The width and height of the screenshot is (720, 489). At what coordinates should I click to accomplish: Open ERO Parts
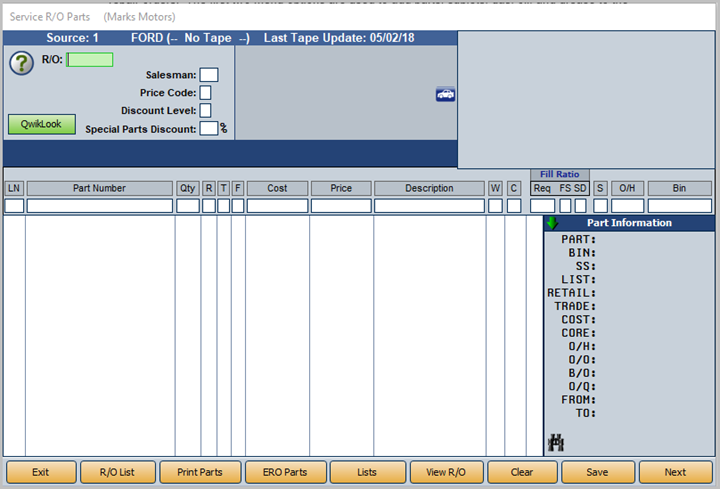(x=283, y=472)
